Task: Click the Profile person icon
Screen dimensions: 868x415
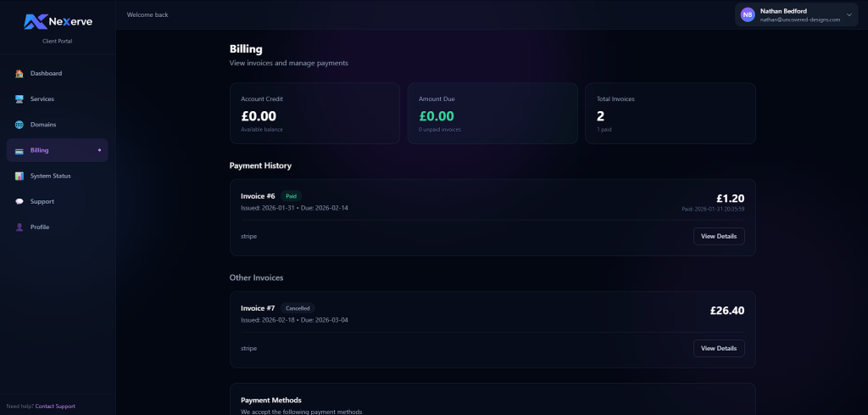Action: pos(19,227)
